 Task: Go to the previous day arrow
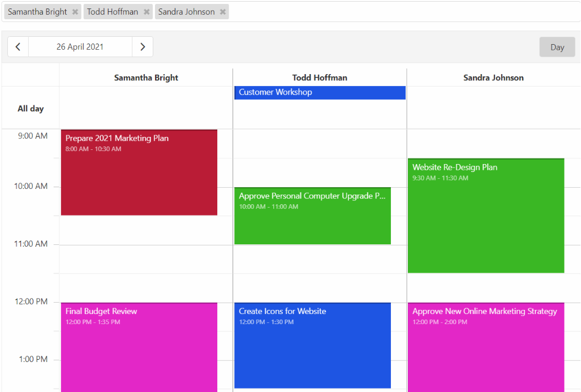[18, 47]
